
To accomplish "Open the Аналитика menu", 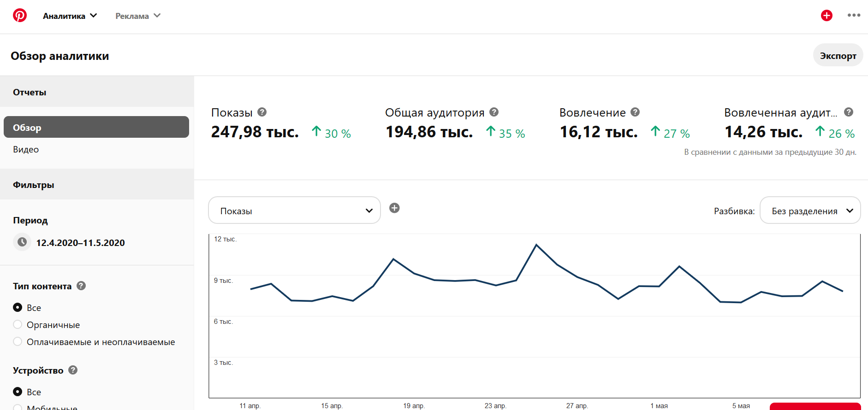I will [70, 16].
